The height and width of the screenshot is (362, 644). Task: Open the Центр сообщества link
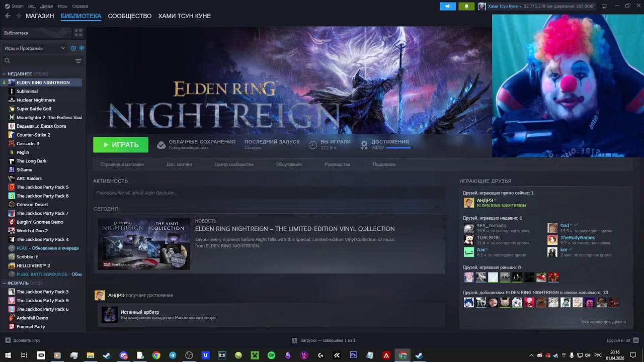click(234, 164)
